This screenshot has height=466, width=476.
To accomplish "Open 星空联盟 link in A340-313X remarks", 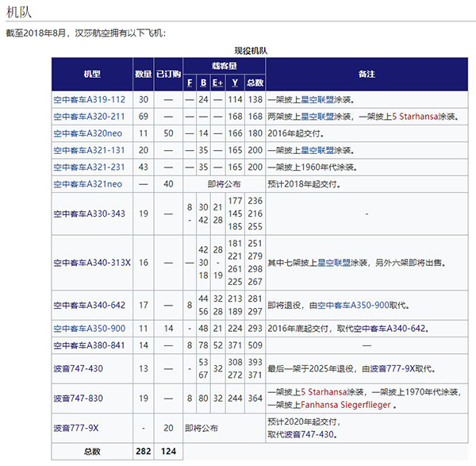I will tap(334, 263).
